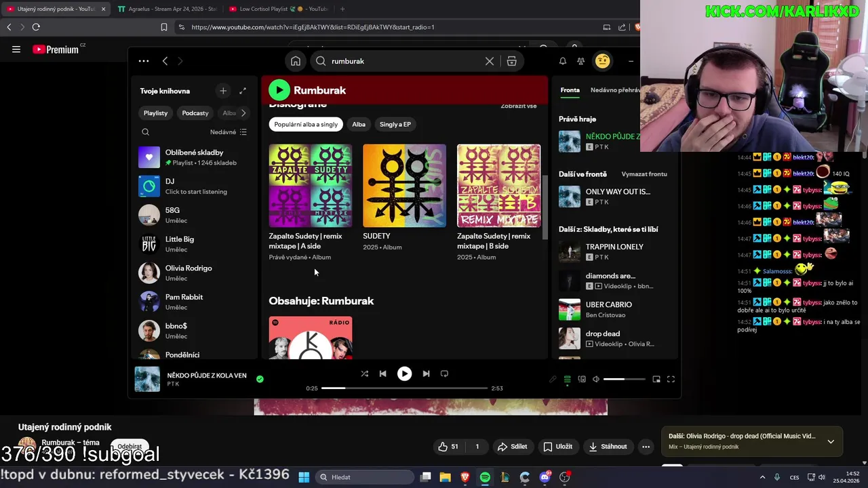This screenshot has width=868, height=488.
Task: Open the Spotify Home icon
Action: 296,61
